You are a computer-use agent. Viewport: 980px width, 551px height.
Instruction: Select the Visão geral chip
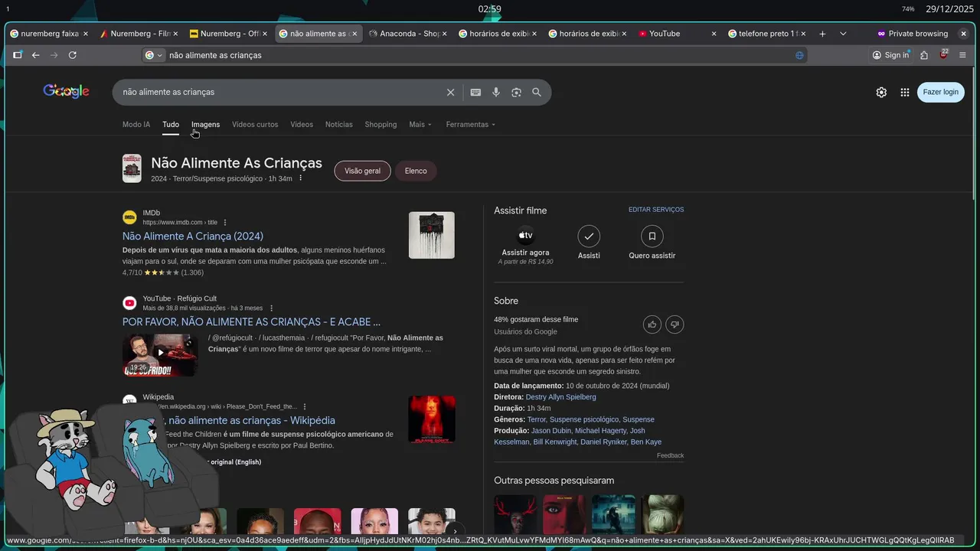coord(363,171)
